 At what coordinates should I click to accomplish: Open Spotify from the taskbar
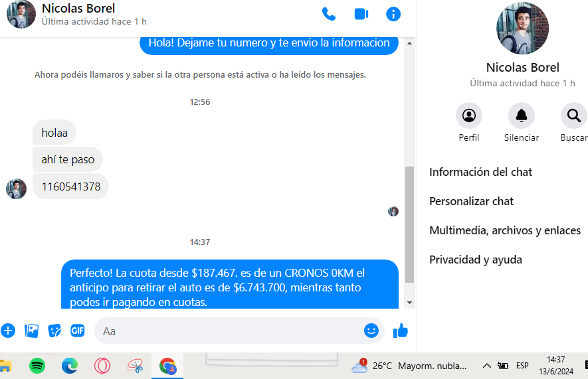click(x=37, y=366)
